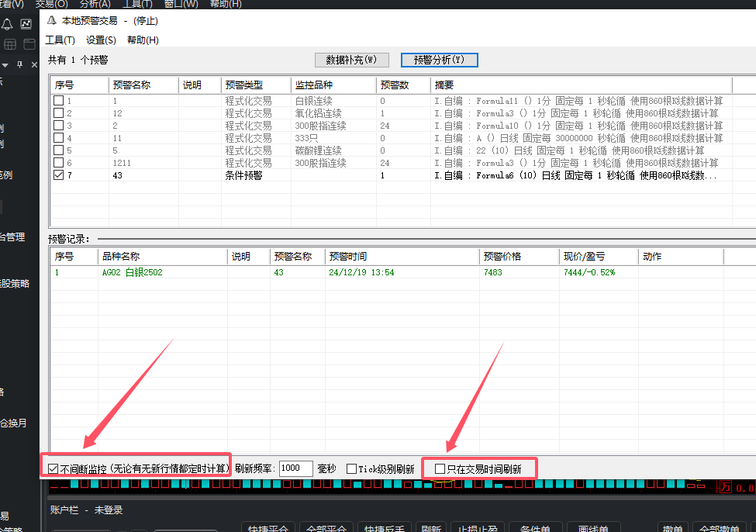The image size is (756, 532).
Task: Close the left side panel with X
Action: [33, 64]
